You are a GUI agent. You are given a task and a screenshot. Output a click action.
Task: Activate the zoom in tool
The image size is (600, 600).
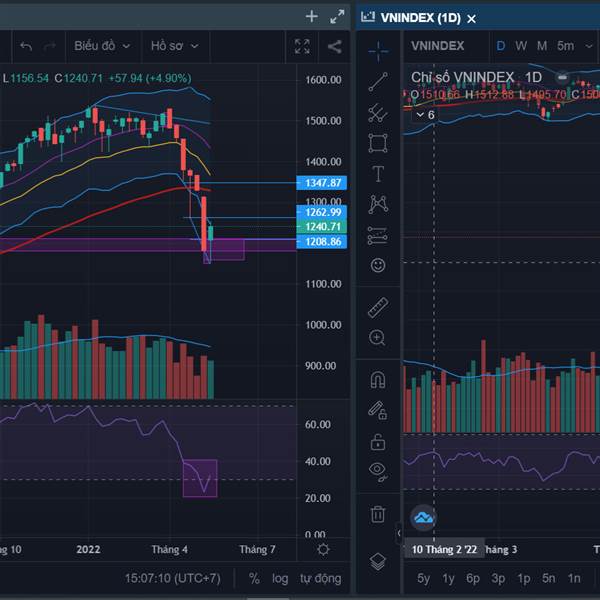pos(377,338)
